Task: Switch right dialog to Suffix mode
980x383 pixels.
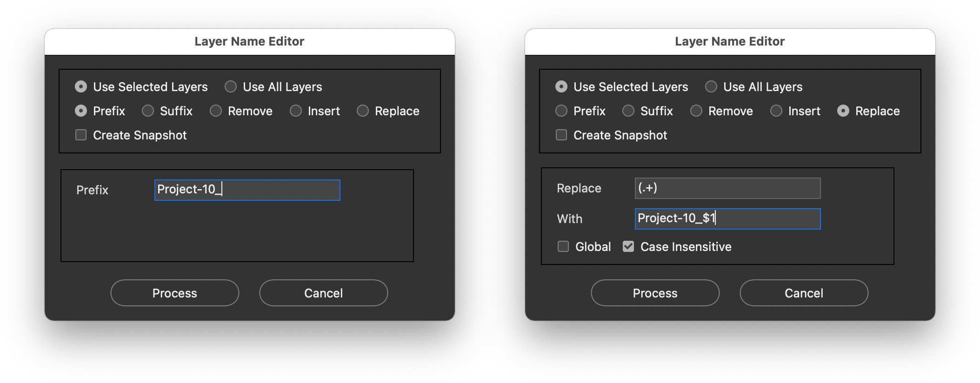Action: [628, 111]
